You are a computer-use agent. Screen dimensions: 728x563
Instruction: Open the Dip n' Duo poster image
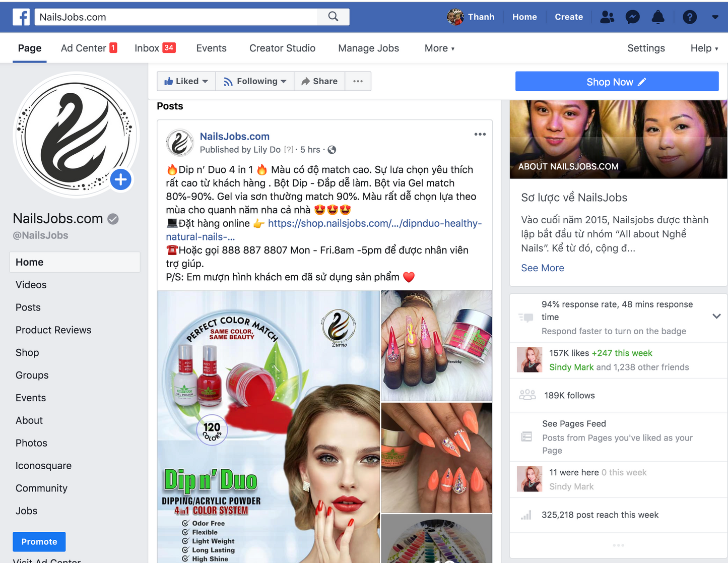click(x=269, y=426)
